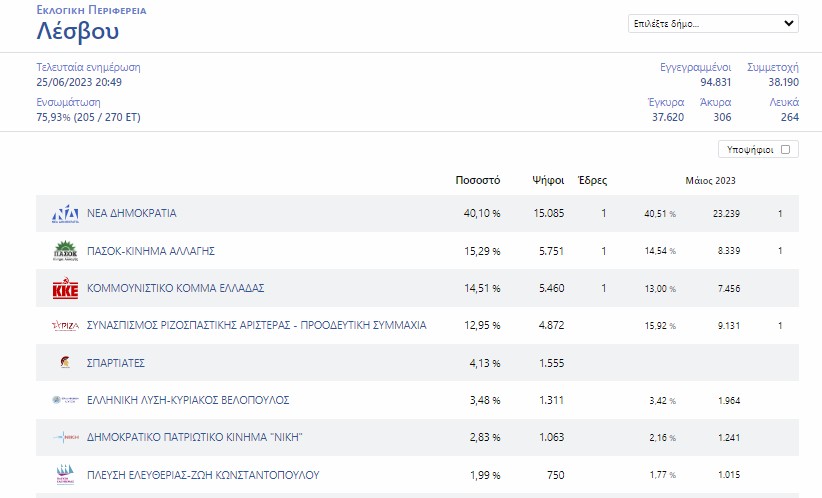
Task: Click the Elliniki Lysi party logo
Action: [64, 400]
